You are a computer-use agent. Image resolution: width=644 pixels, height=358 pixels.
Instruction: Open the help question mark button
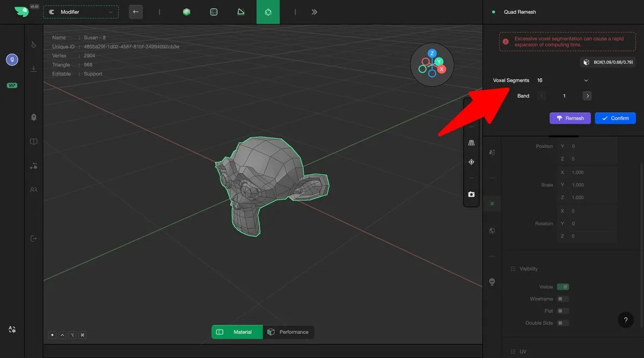click(x=625, y=320)
